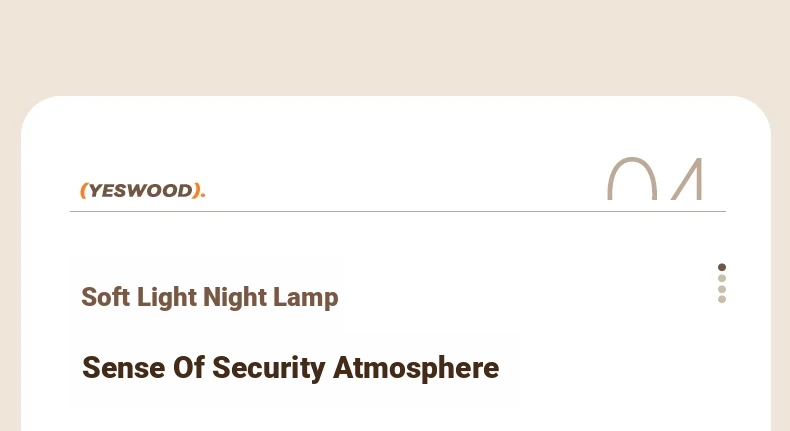Click the word Soft in the subtitle
The width and height of the screenshot is (790, 431).
(x=106, y=296)
